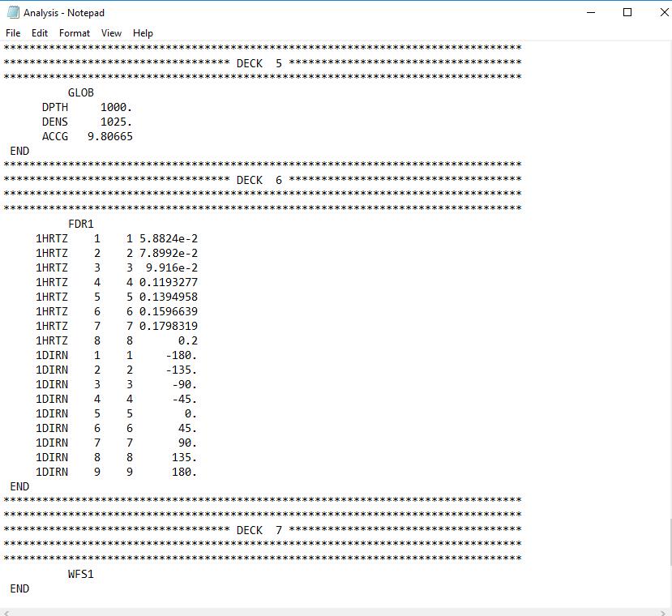
Task: Open the Format menu
Action: [x=74, y=33]
